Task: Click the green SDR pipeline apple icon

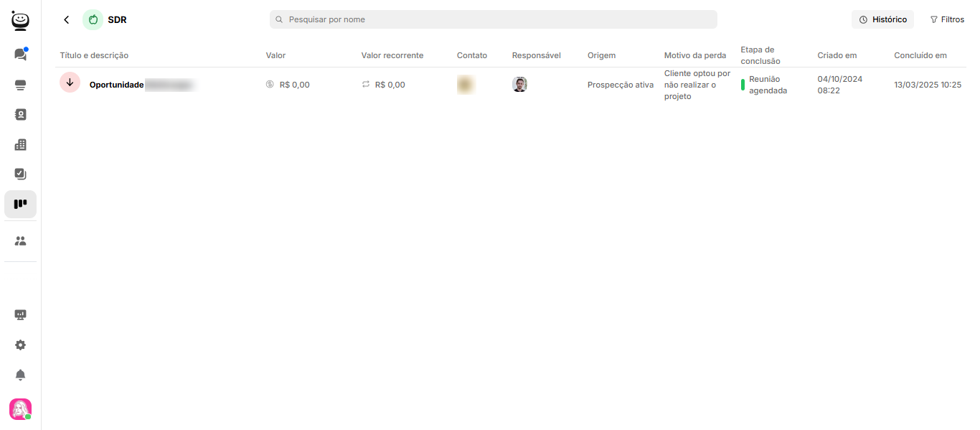Action: pos(93,19)
